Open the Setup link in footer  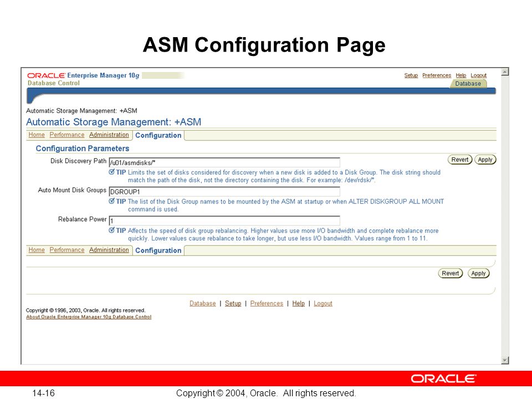[233, 303]
